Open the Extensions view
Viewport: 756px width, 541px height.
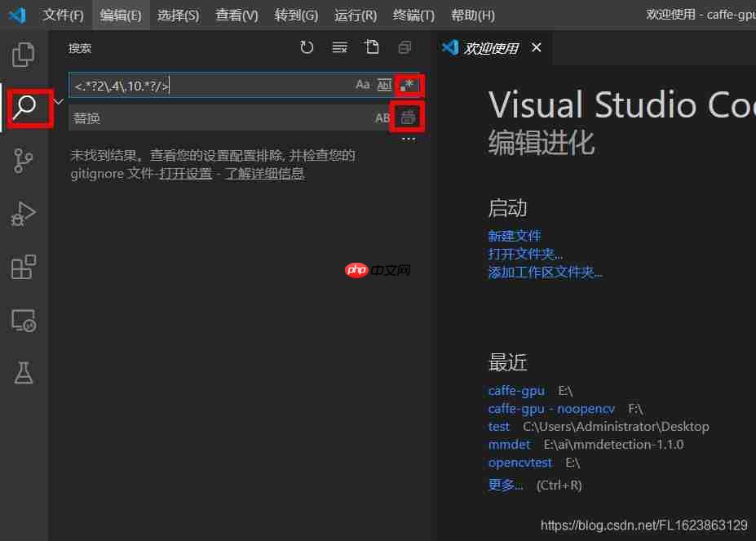pos(23,267)
